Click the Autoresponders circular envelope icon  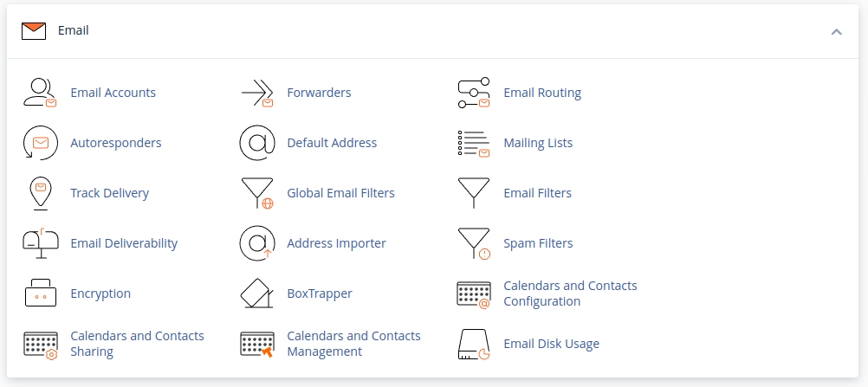(x=40, y=143)
